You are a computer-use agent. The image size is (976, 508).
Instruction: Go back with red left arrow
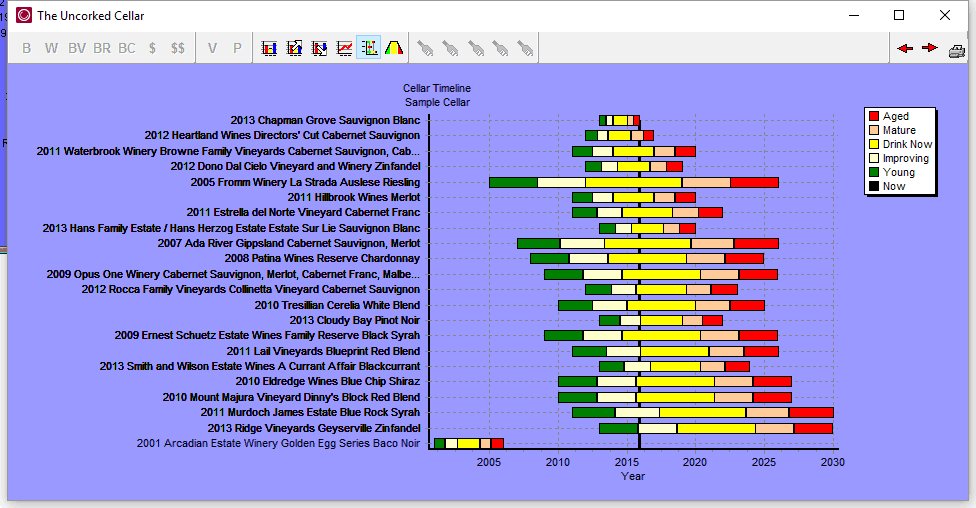[905, 48]
